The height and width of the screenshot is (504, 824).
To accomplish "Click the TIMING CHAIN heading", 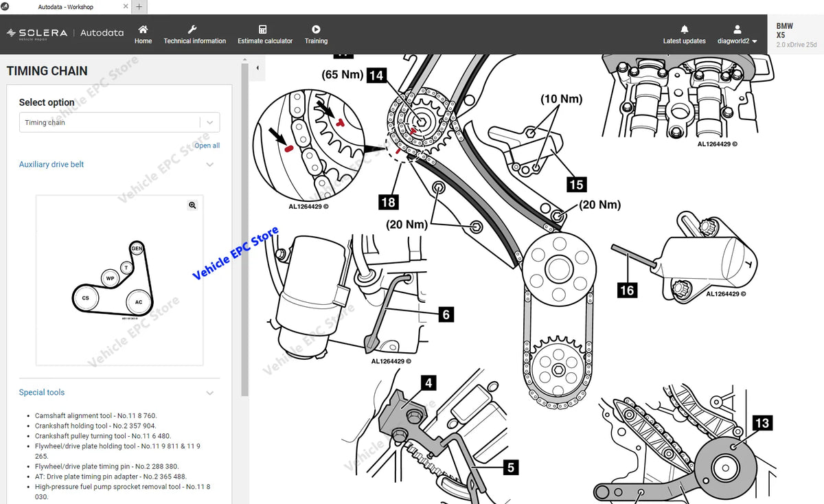I will coord(47,71).
